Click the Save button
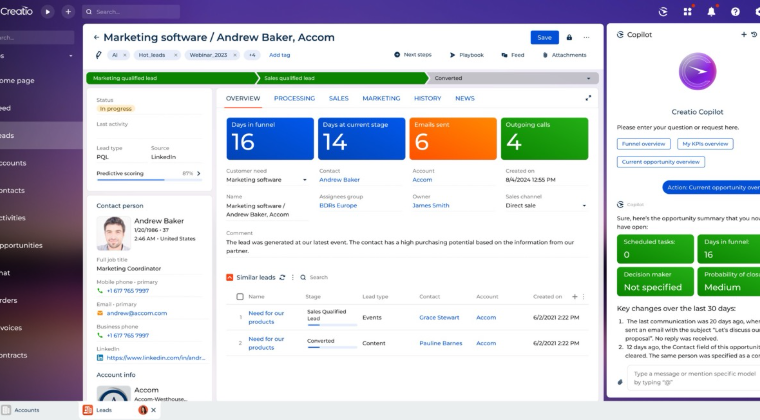The width and height of the screenshot is (760, 420). pos(544,37)
